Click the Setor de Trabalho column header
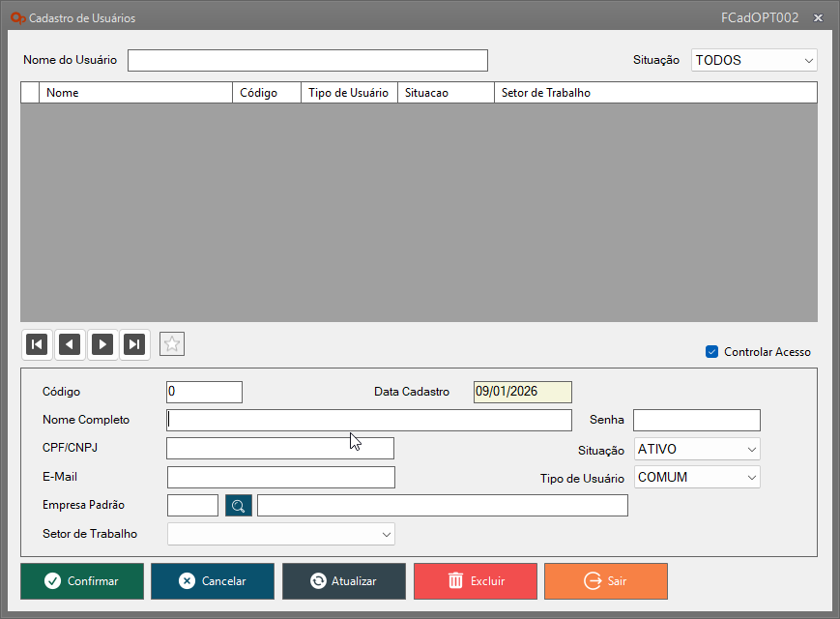 tap(654, 93)
